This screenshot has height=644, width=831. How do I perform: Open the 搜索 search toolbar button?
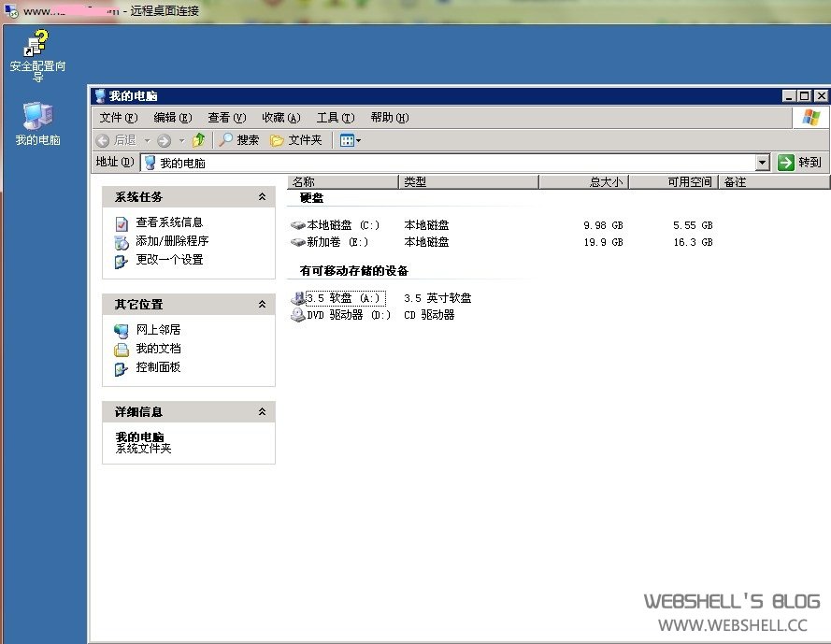239,140
